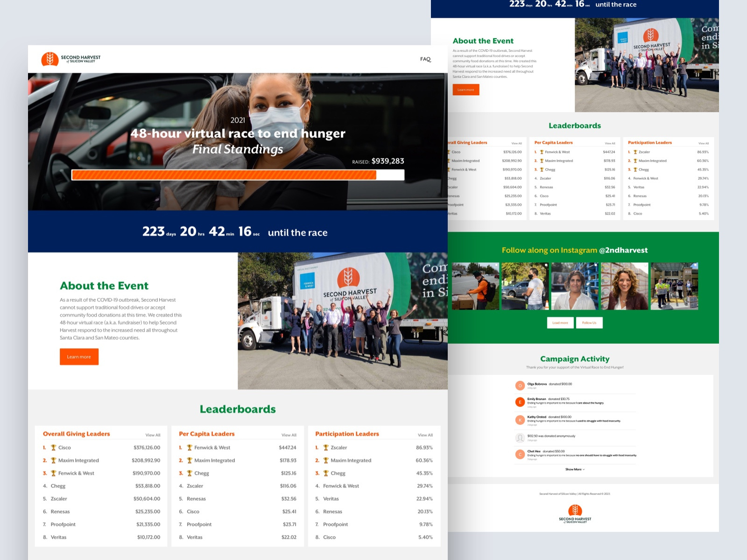This screenshot has width=747, height=560.
Task: Click Maxim Integrated's trophy in front page Per Capita
Action: point(190,460)
